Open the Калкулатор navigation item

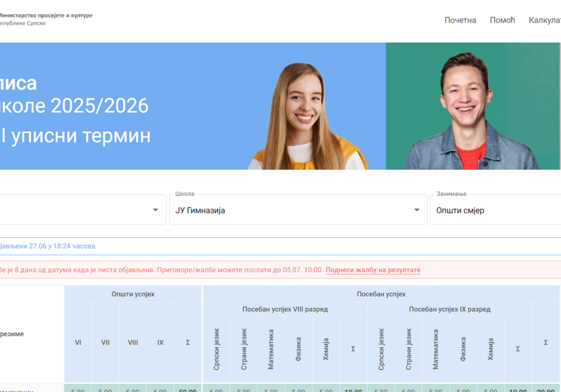[545, 20]
